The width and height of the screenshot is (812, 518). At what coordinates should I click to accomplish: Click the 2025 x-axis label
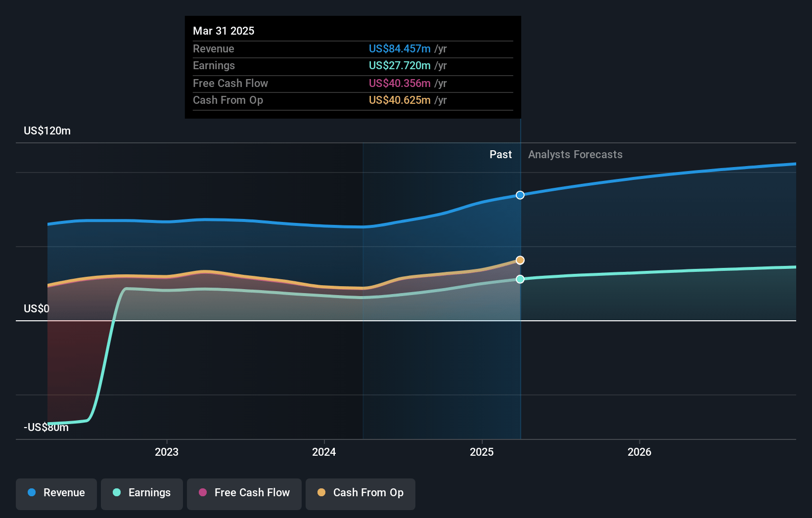(x=482, y=452)
